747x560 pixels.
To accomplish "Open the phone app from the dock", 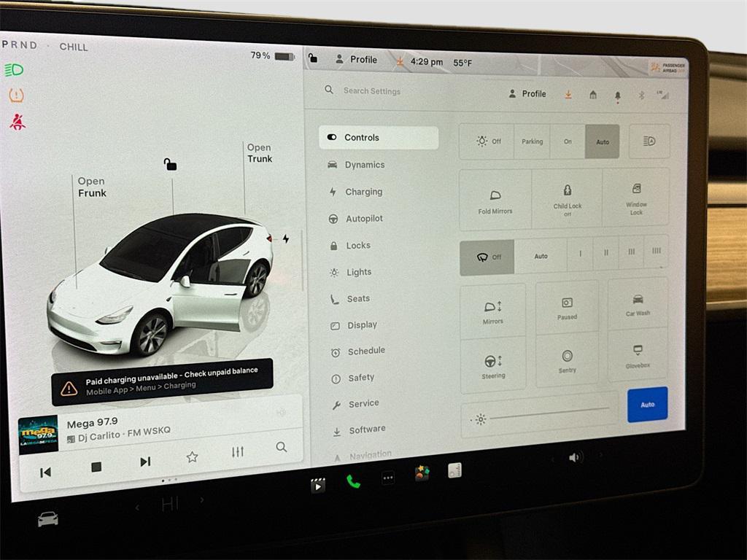I will [x=355, y=482].
